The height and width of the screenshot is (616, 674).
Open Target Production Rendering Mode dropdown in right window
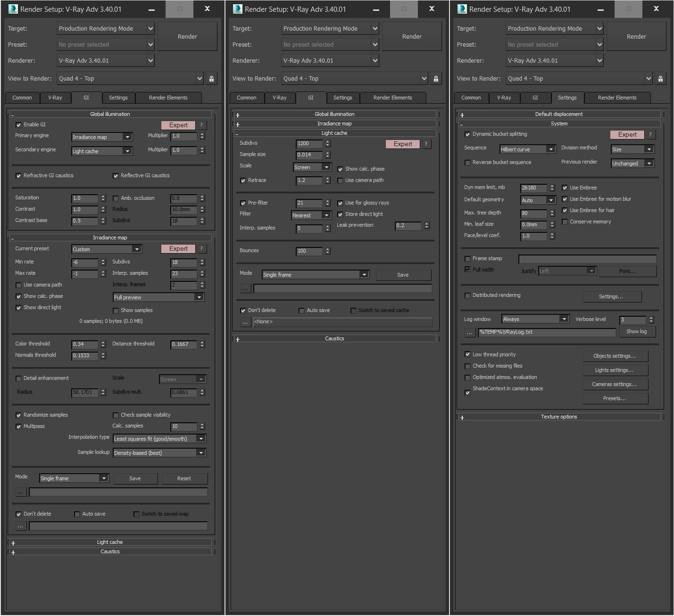[x=555, y=28]
